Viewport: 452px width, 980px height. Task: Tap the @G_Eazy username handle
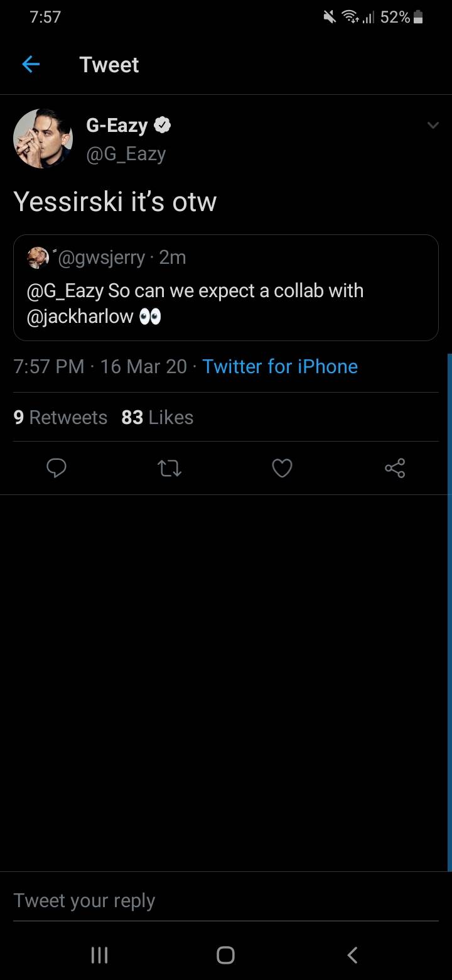pyautogui.click(x=126, y=153)
